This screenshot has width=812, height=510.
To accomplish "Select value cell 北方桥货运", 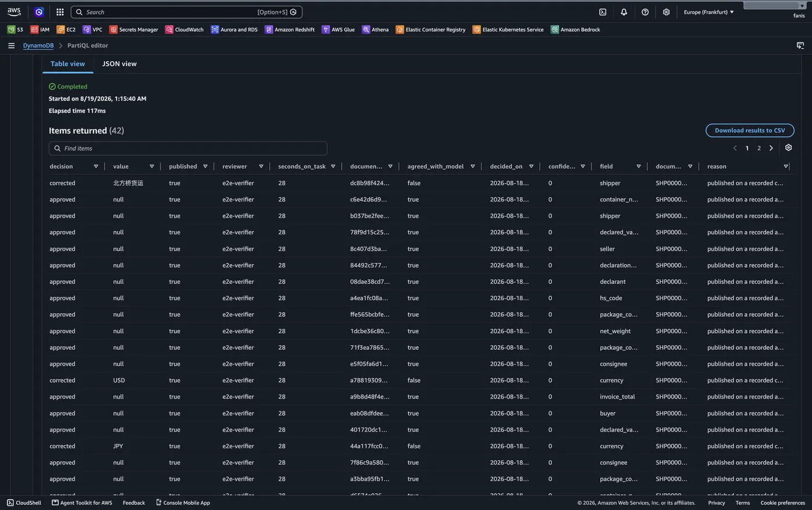I will click(128, 183).
